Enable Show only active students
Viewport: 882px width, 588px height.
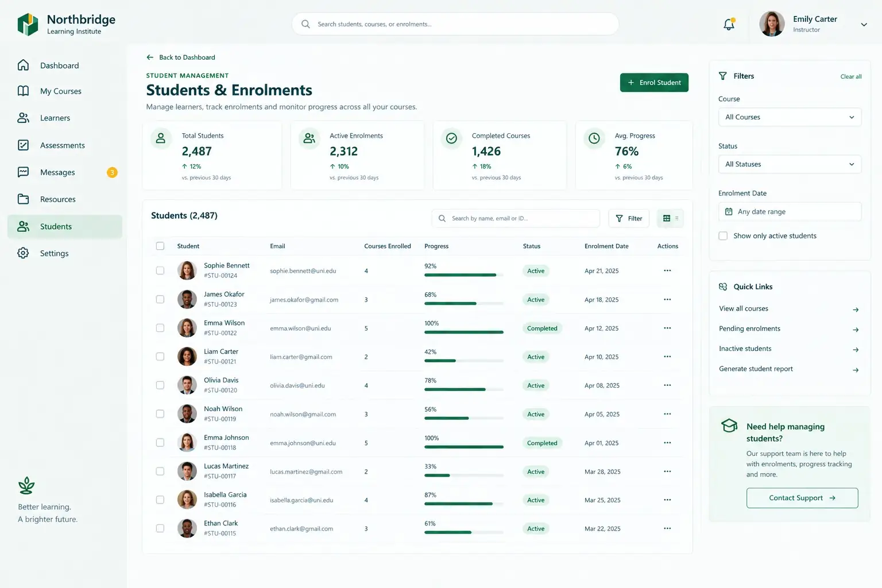pyautogui.click(x=723, y=236)
